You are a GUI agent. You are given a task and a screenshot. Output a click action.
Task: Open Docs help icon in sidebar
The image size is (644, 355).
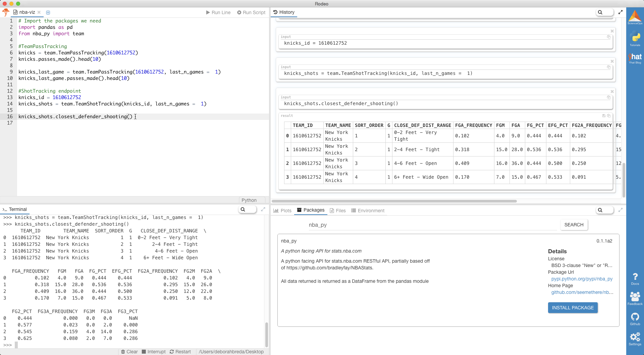635,278
